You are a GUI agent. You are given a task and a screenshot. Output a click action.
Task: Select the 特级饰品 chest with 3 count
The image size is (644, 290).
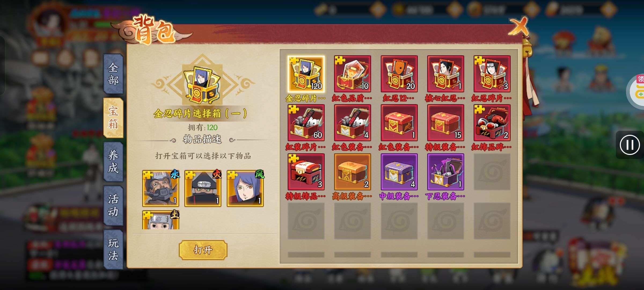click(x=306, y=172)
